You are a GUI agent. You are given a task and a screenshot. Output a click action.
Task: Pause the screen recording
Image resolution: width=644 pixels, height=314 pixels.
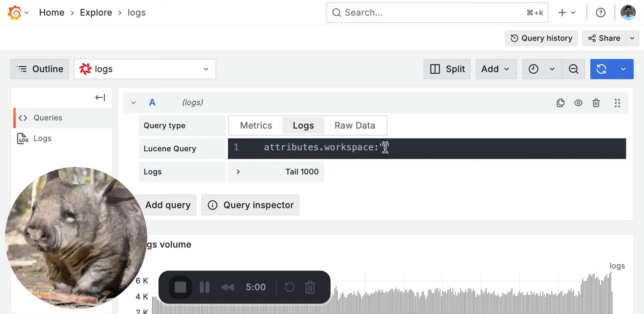point(204,287)
